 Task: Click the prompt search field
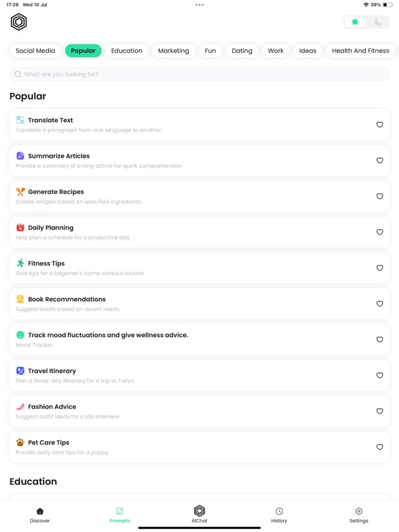[199, 74]
